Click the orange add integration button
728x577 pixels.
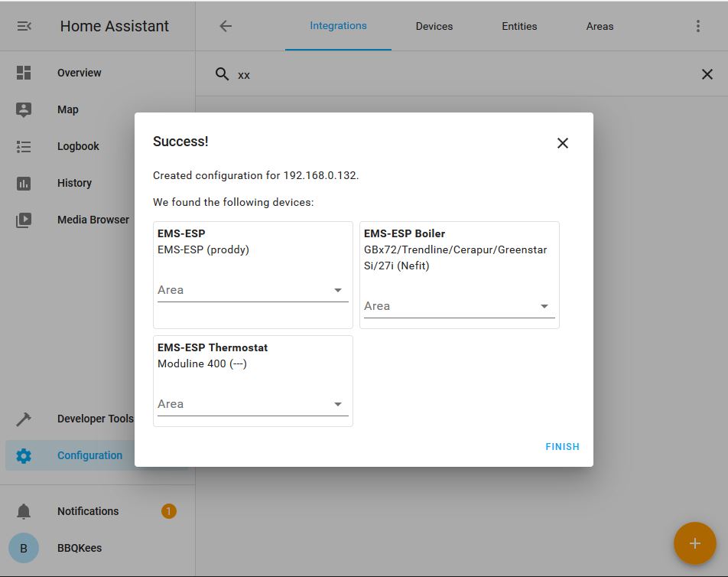coord(694,543)
